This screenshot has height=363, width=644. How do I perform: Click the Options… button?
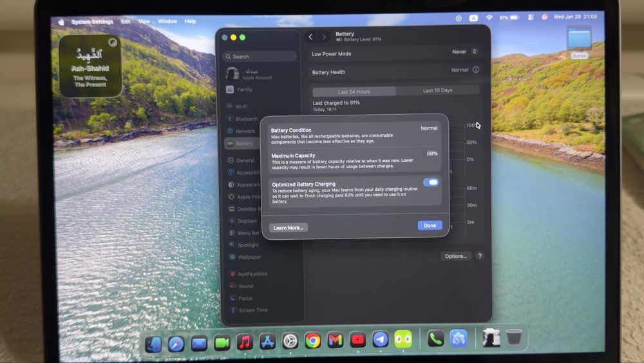coord(456,256)
